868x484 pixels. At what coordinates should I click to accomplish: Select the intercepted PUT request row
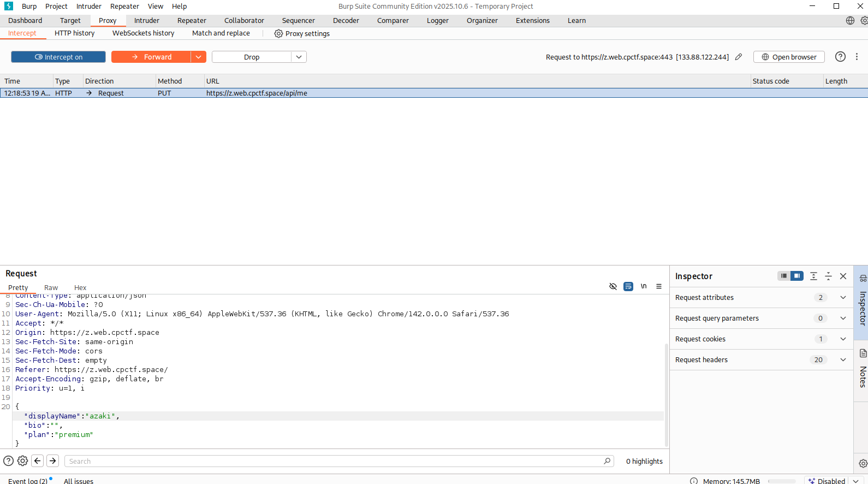[x=434, y=93]
